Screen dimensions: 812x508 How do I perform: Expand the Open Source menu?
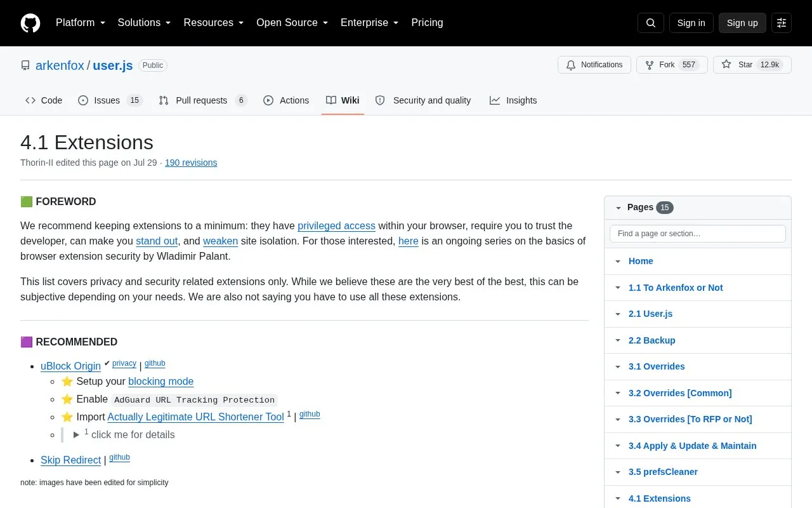[x=292, y=23]
